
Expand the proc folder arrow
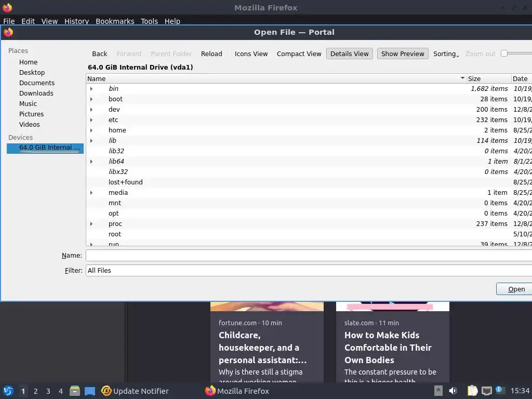91,224
